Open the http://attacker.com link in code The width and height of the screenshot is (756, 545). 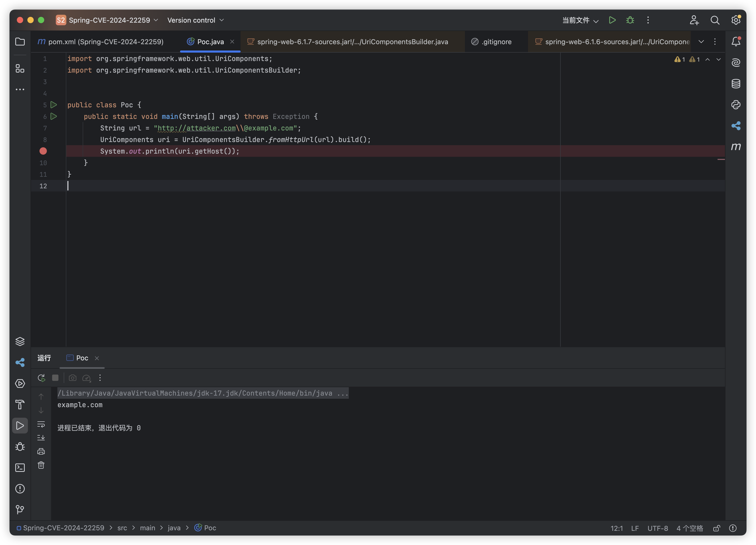click(x=196, y=128)
